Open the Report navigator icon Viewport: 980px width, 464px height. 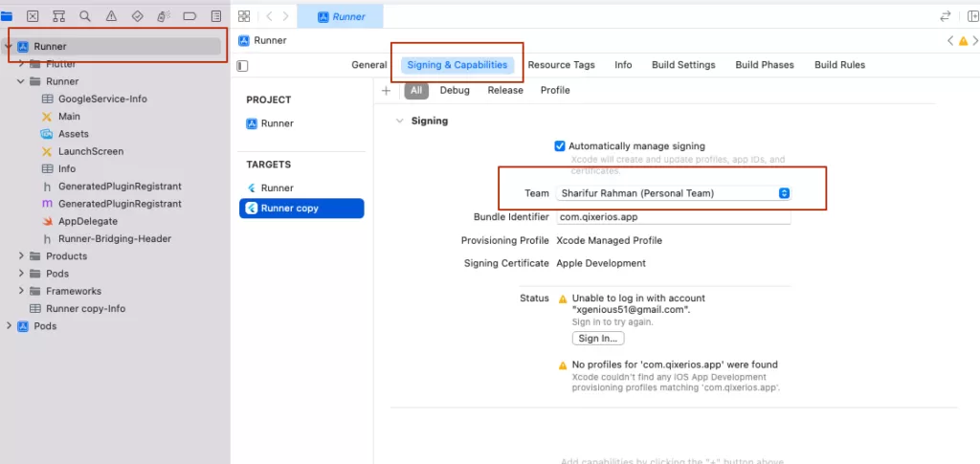[x=216, y=16]
